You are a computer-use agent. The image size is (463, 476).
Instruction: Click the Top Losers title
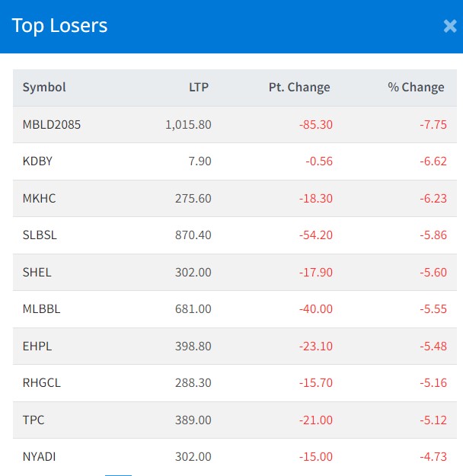point(59,26)
